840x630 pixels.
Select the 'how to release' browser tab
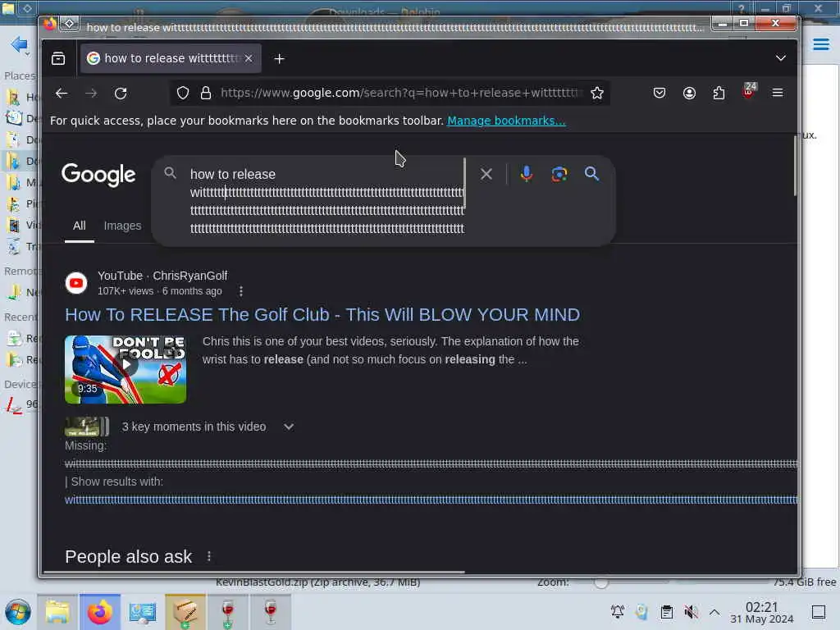tap(171, 58)
